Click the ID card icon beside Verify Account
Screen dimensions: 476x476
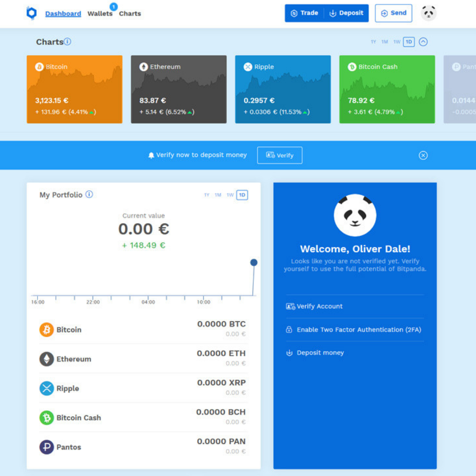(x=290, y=306)
